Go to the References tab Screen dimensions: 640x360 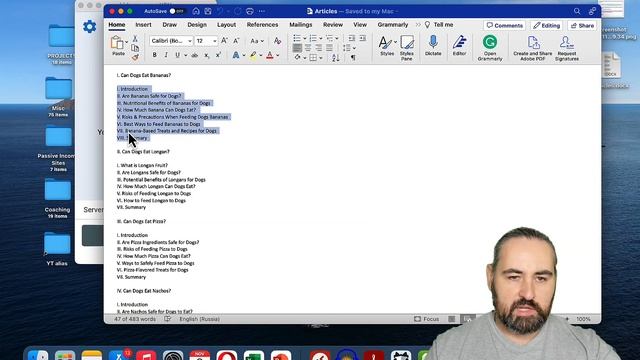(262, 25)
